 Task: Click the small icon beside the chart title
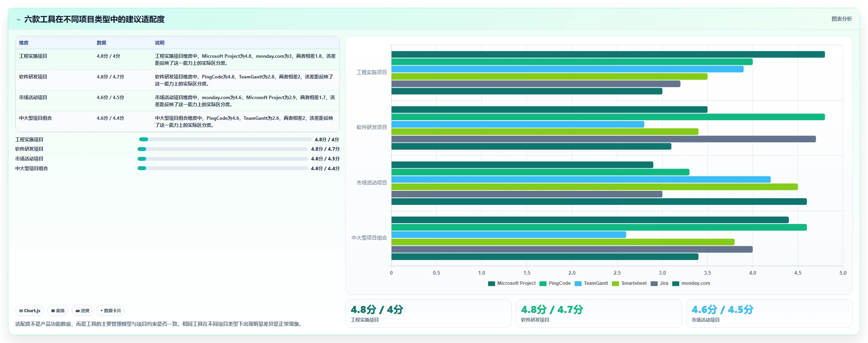[18, 20]
